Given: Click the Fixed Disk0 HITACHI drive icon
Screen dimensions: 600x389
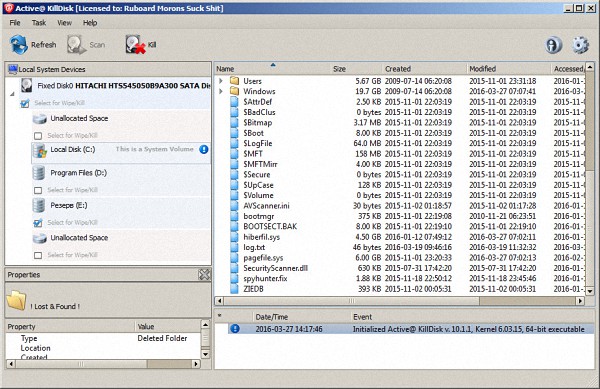Looking at the screenshot, I should click(26, 85).
